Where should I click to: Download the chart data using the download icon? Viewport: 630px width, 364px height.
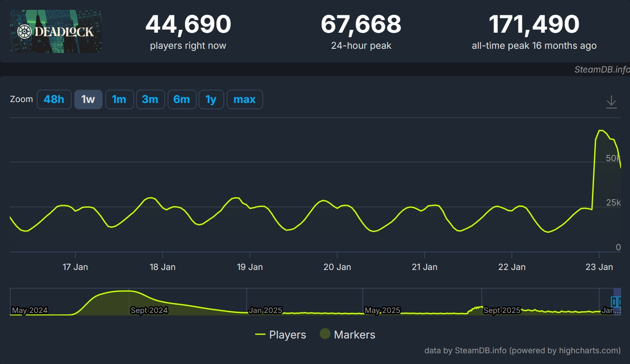point(611,102)
